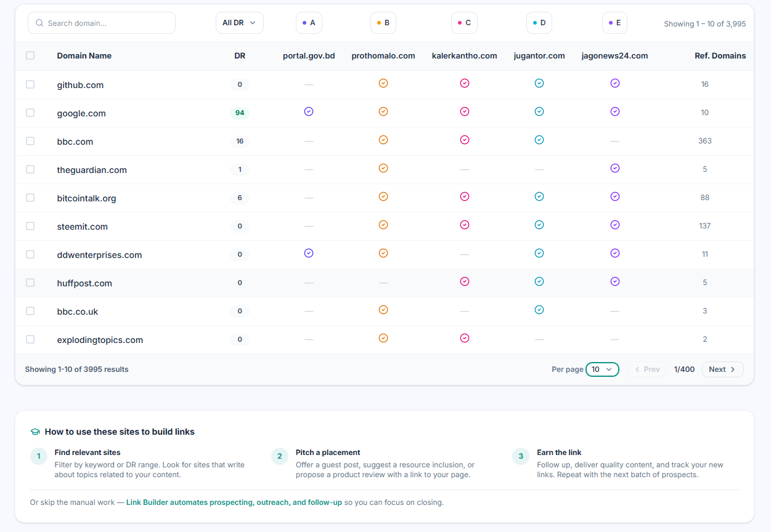The height and width of the screenshot is (532, 771).
Task: Click steemit.com jagonews24.com check icon
Action: click(614, 225)
